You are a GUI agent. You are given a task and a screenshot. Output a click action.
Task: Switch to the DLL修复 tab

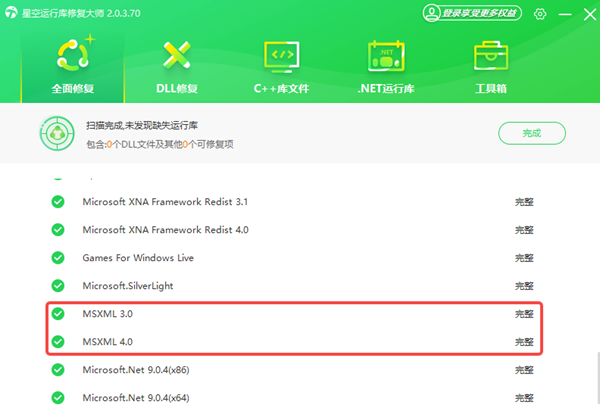(177, 67)
